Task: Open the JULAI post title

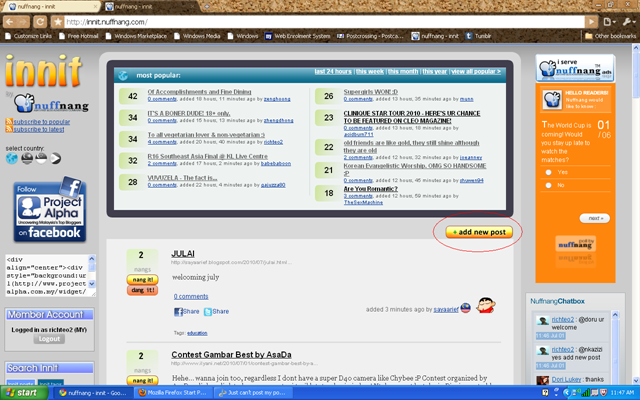Action: 182,254
